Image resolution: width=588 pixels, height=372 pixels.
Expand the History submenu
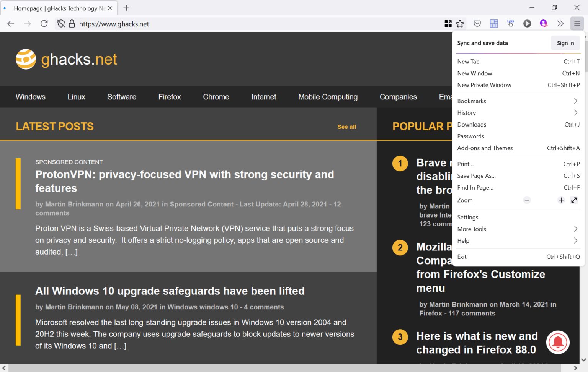click(x=517, y=112)
